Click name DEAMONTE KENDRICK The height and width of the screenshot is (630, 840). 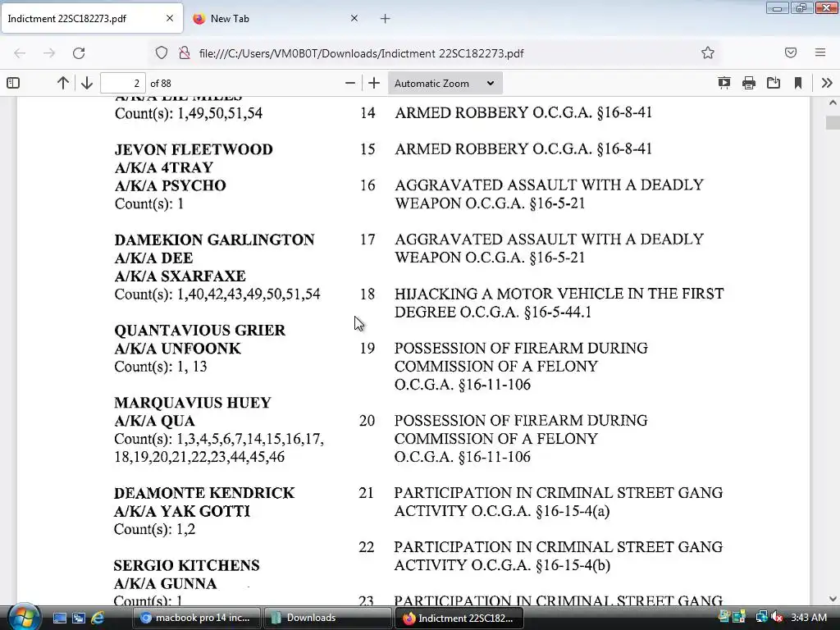pyautogui.click(x=204, y=493)
